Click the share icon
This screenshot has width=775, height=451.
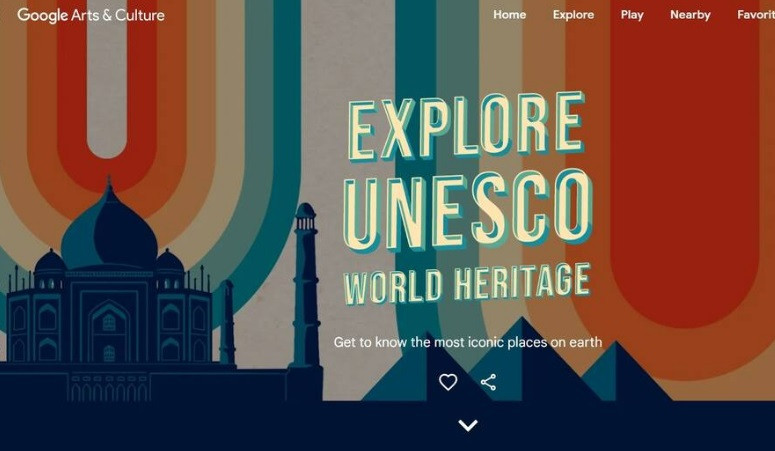(x=488, y=382)
